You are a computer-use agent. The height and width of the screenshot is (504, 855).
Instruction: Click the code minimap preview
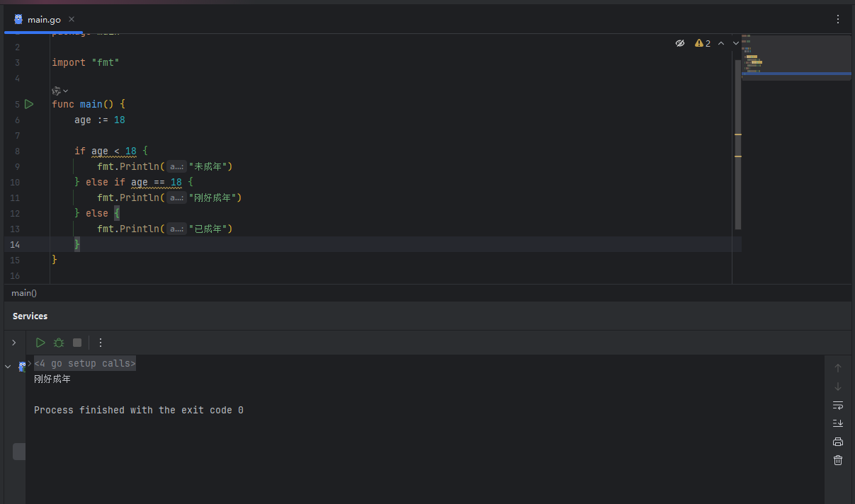(x=796, y=57)
